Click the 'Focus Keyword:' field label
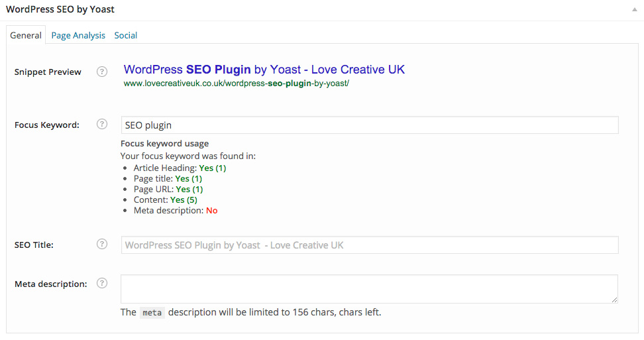Image resolution: width=644 pixels, height=340 pixels. click(46, 125)
